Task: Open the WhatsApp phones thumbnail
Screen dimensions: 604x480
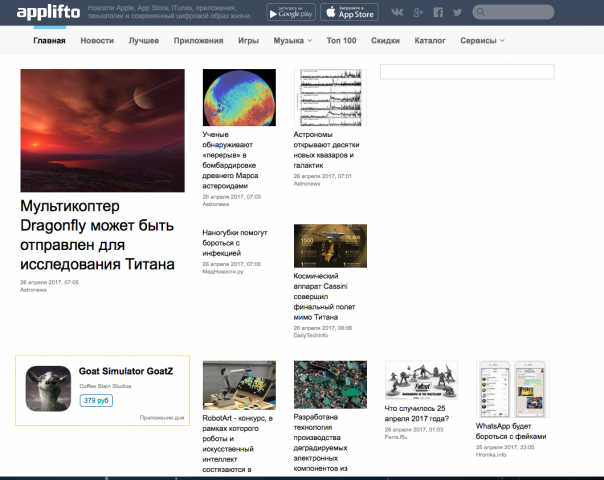Action: pyautogui.click(x=513, y=389)
